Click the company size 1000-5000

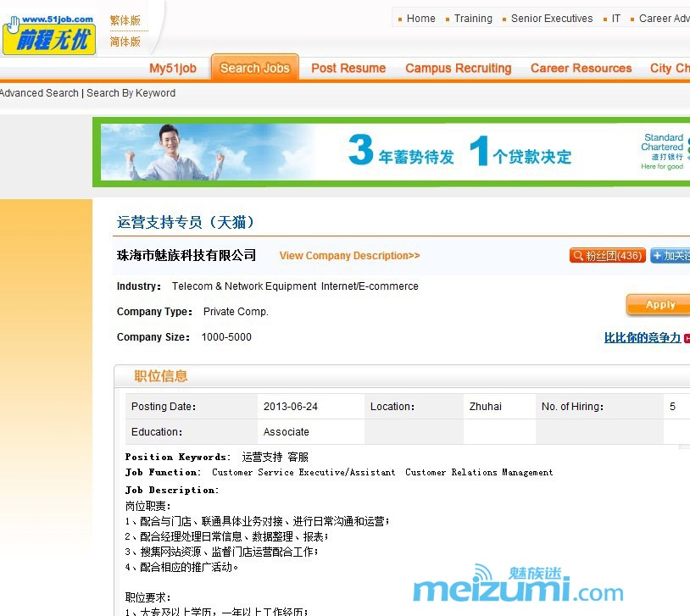226,337
